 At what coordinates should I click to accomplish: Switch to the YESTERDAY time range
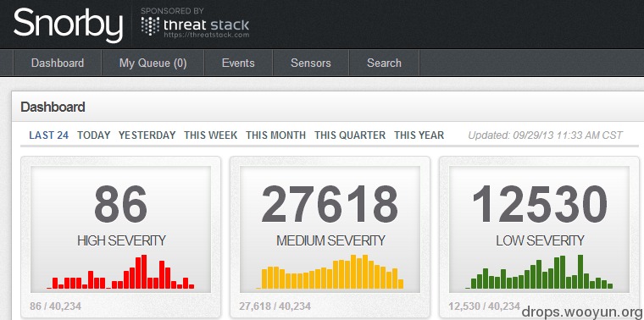147,135
